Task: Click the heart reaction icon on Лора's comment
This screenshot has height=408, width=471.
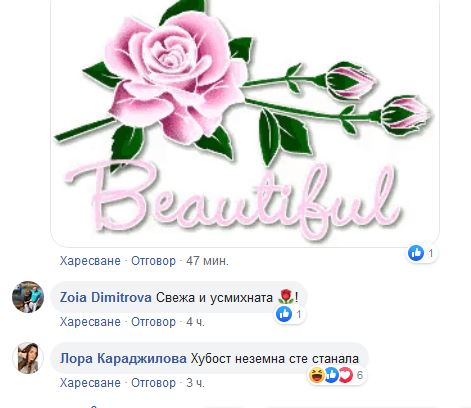Action: coord(346,375)
